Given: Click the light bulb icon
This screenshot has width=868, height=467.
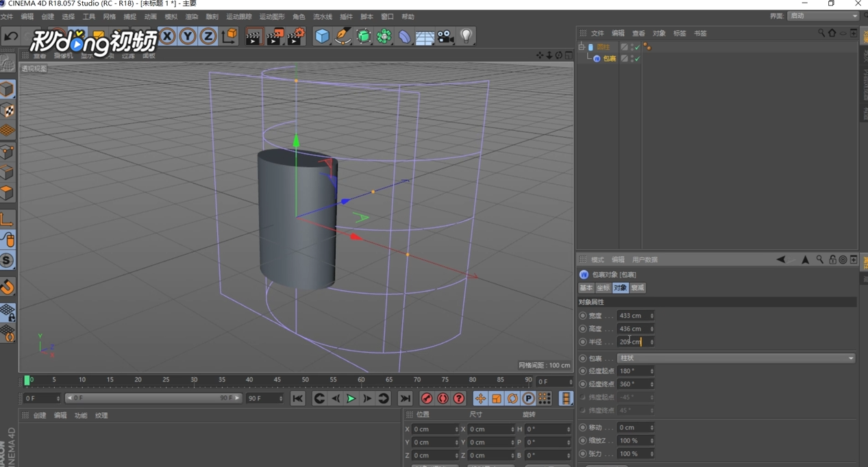Looking at the screenshot, I should [x=467, y=36].
